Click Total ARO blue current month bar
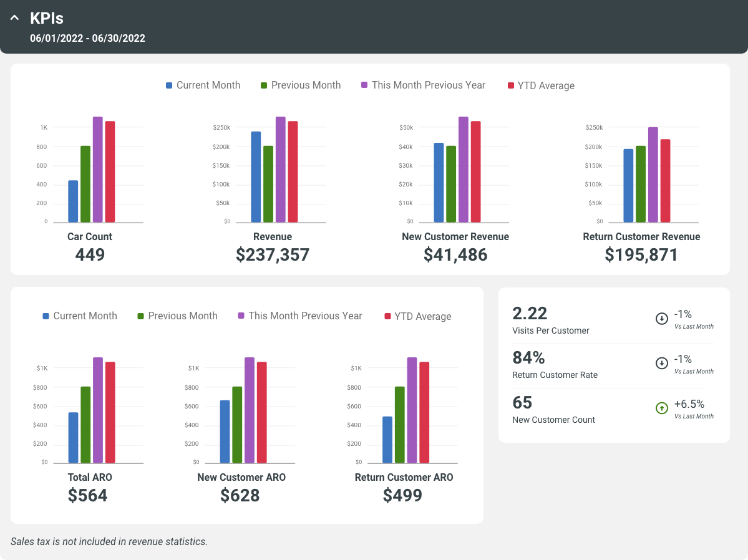Image resolution: width=748 pixels, height=560 pixels. pyautogui.click(x=73, y=437)
